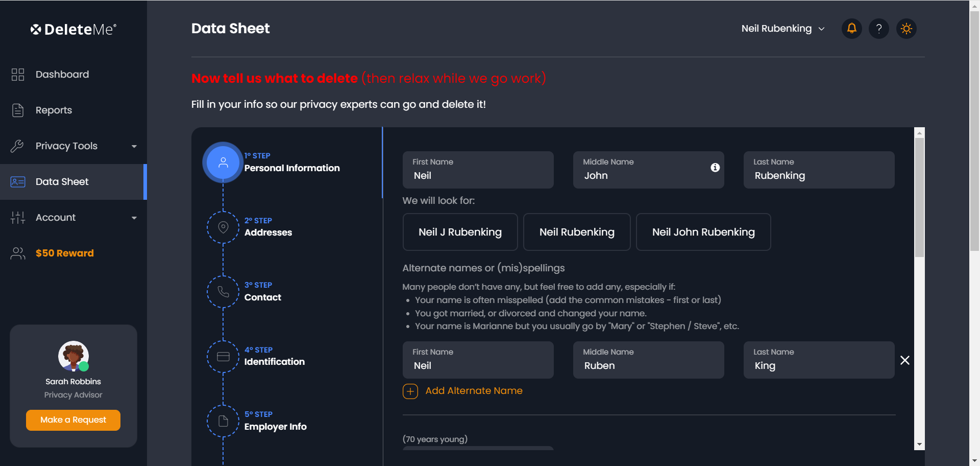Click the Personal Information step icon

[x=223, y=162]
